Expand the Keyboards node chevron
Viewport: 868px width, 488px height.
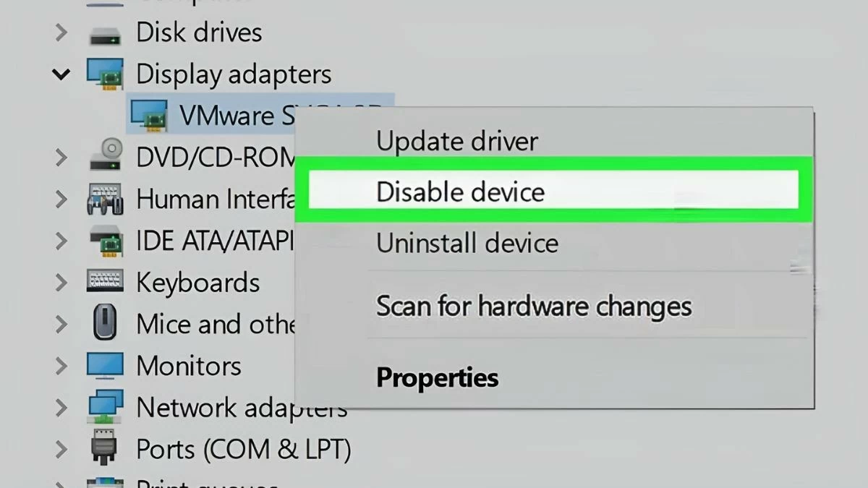pos(62,282)
